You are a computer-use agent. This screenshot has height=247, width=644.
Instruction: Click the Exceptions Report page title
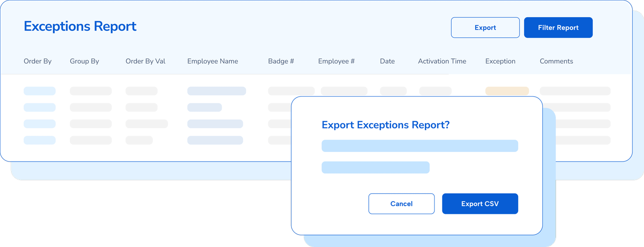tap(80, 26)
